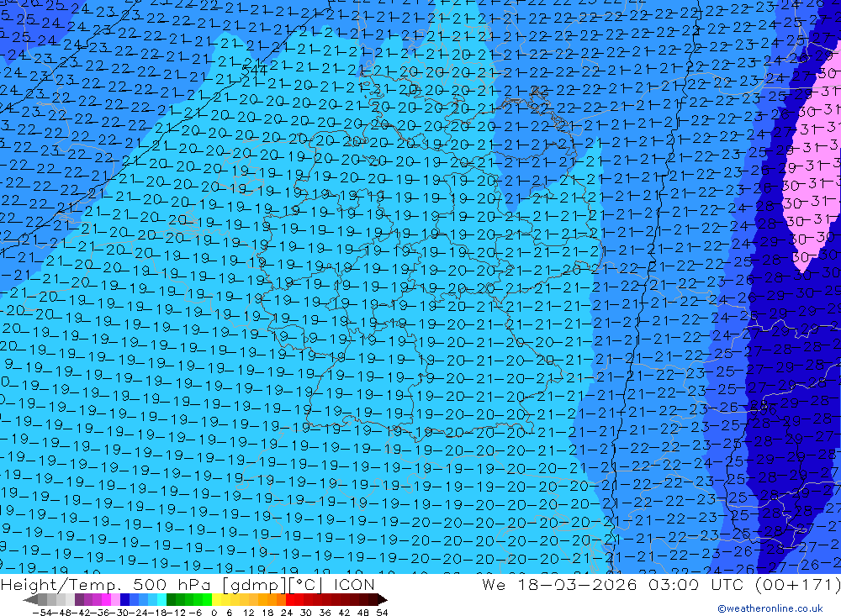Pick the bright red legend swatch above 24
This screenshot has height=616, width=841.
coord(290,599)
